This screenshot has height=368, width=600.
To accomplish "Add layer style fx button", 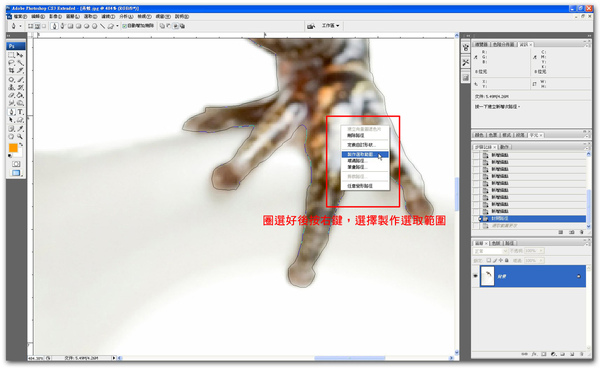I will click(534, 354).
